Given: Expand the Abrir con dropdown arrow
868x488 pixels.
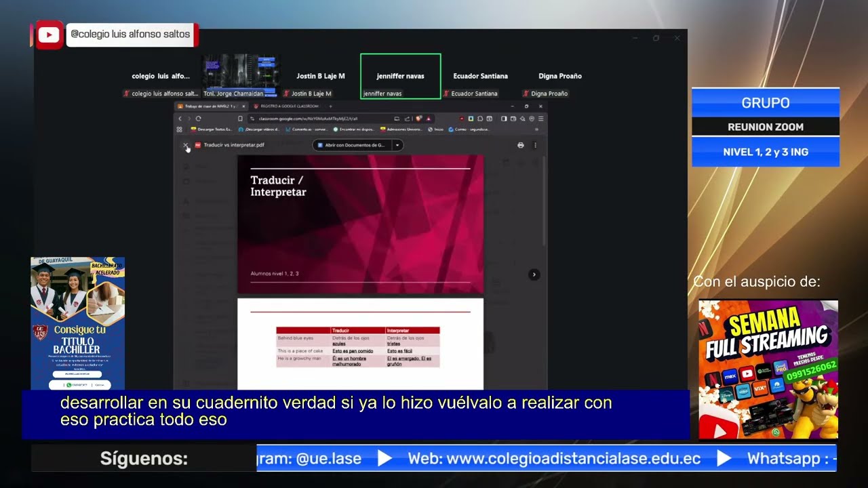Looking at the screenshot, I should (397, 145).
